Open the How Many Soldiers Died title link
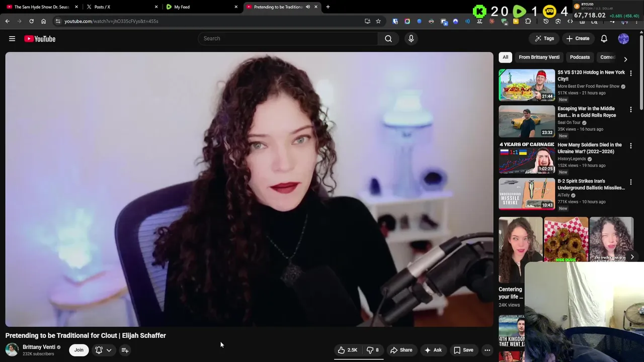The image size is (644, 362). (590, 148)
